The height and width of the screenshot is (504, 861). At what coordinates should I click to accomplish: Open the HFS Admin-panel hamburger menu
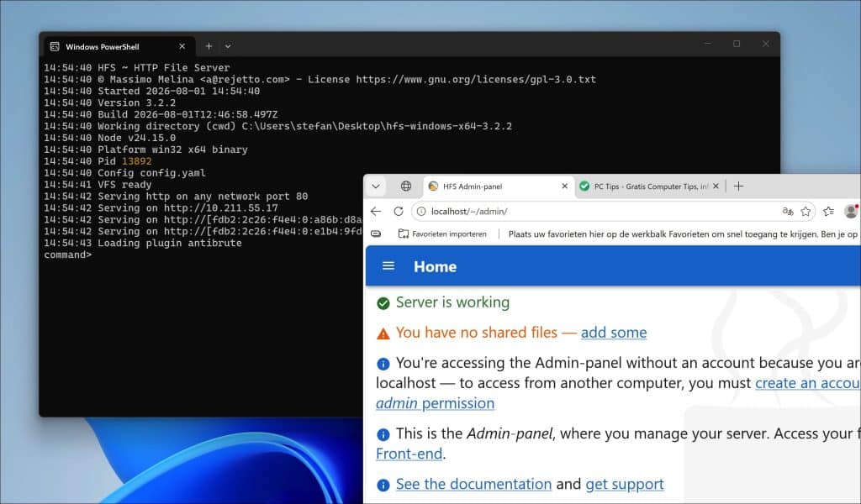(x=388, y=266)
